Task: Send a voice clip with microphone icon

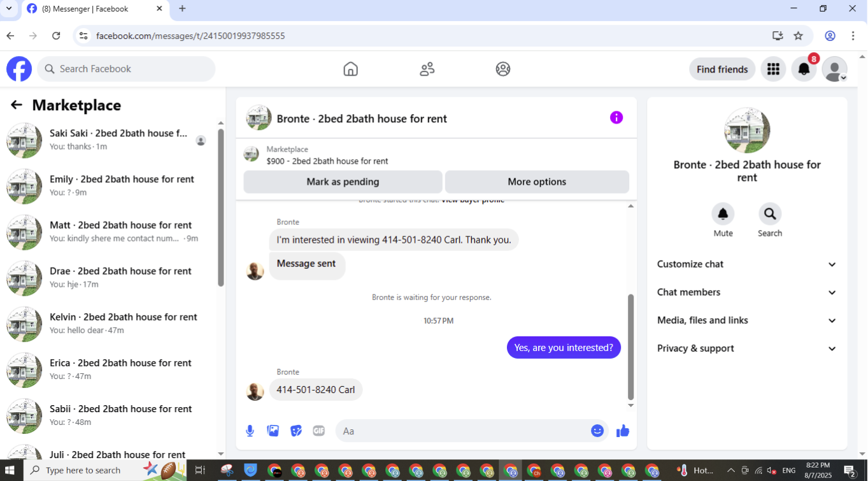Action: point(250,431)
